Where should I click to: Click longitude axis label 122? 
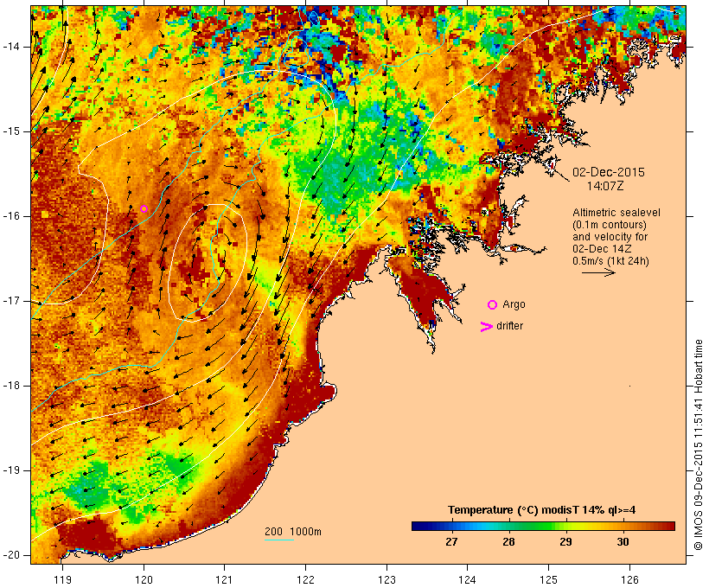click(x=306, y=579)
